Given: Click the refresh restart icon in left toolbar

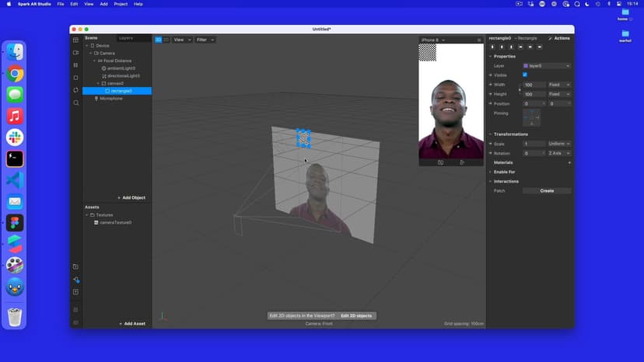Looking at the screenshot, I should pyautogui.click(x=75, y=90).
